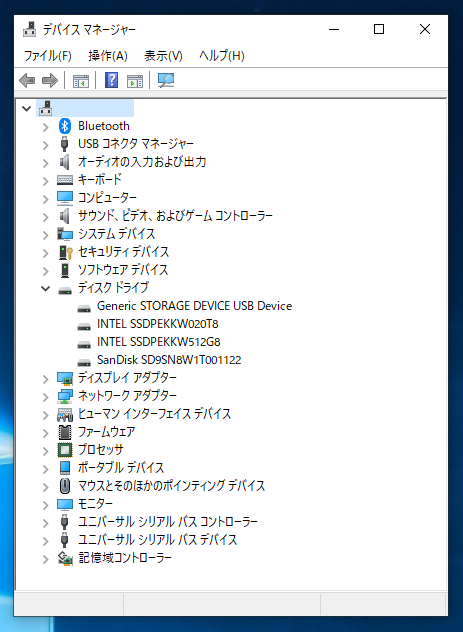463x632 pixels.
Task: Click the Back arrow toolbar icon
Action: (27, 81)
